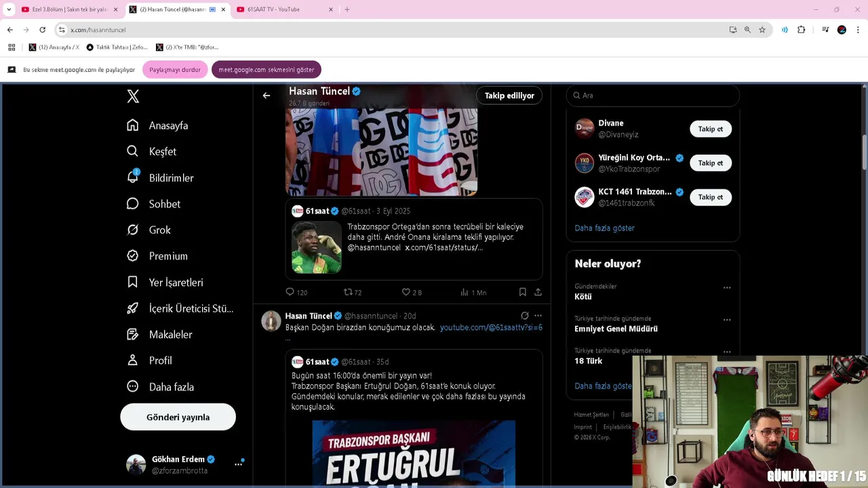868x488 pixels.
Task: Go back using profile header arrow
Action: (x=267, y=96)
